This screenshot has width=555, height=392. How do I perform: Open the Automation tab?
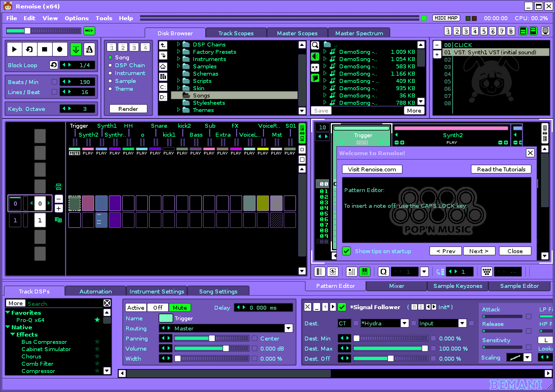click(95, 291)
